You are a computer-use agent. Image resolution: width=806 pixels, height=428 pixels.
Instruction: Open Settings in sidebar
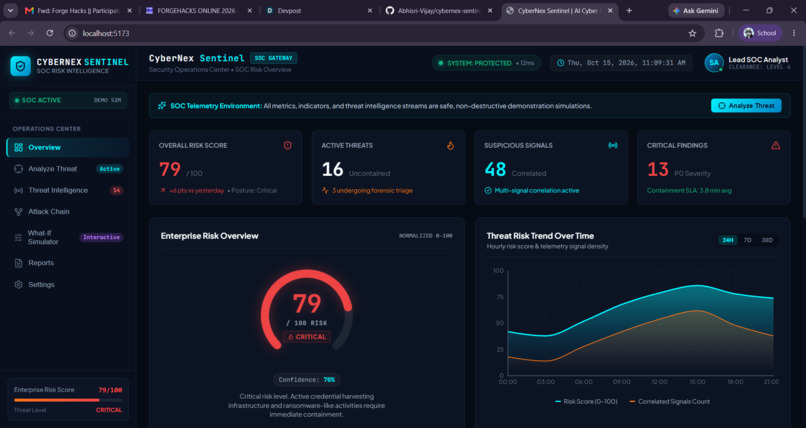coord(68,285)
